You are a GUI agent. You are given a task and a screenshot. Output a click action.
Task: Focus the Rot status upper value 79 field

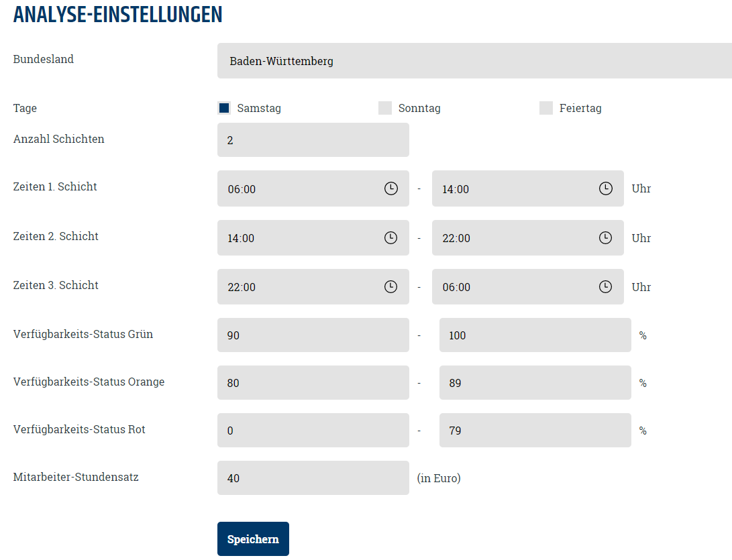coord(535,431)
